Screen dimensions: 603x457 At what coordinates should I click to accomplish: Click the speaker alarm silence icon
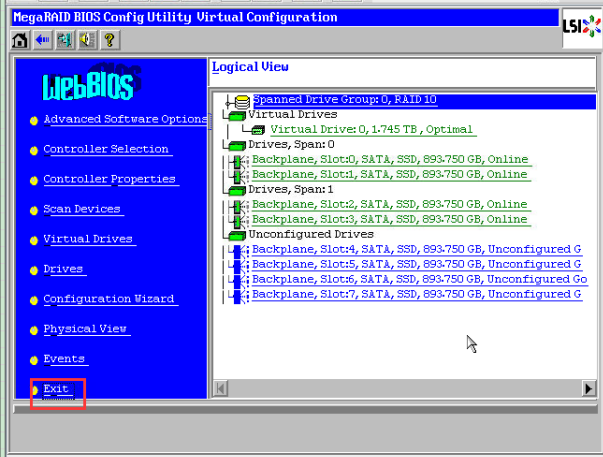coord(86,40)
